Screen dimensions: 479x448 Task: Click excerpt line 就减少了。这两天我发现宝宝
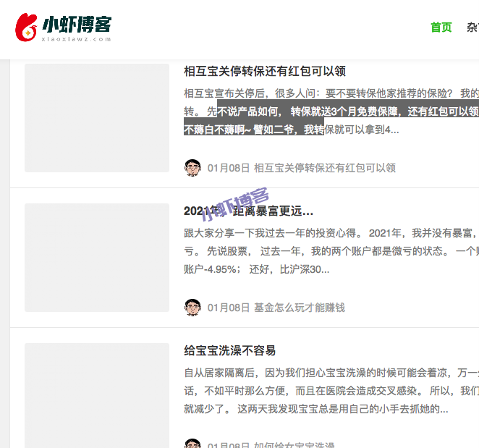pyautogui.click(x=316, y=409)
